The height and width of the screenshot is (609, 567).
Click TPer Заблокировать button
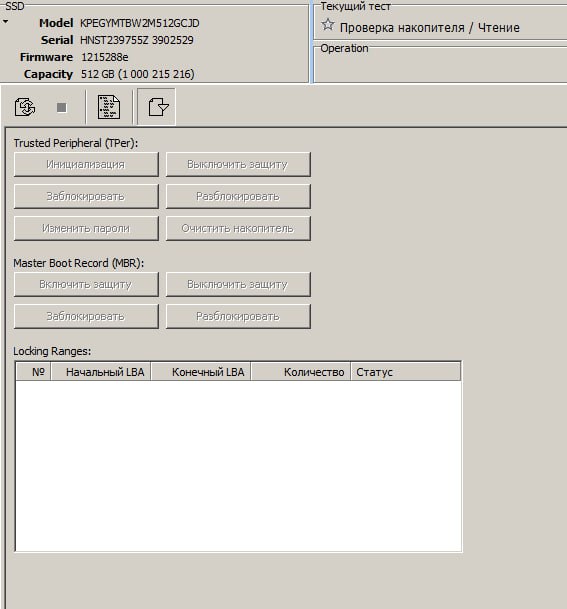pos(86,196)
